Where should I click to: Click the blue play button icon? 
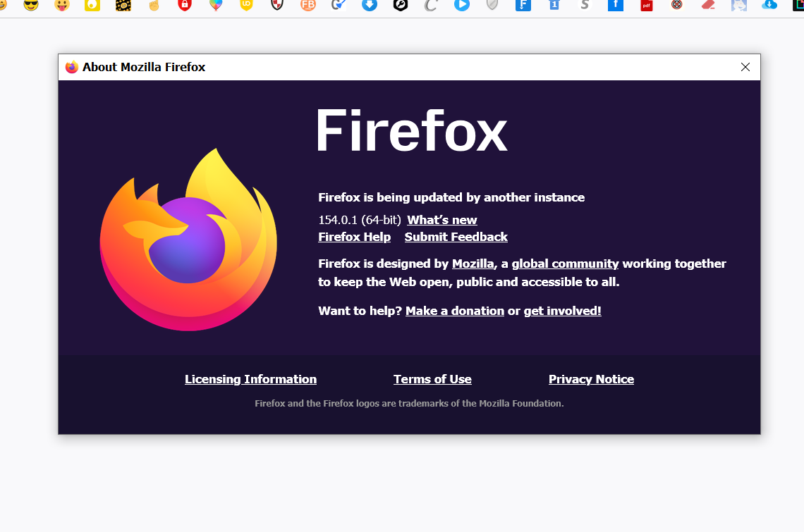[x=461, y=5]
